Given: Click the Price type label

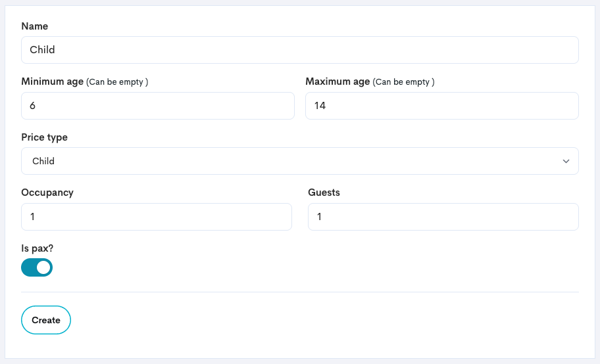Looking at the screenshot, I should 44,137.
